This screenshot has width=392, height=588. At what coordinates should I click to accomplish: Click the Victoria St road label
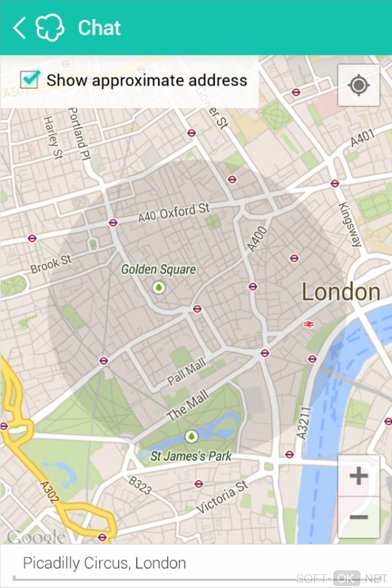click(x=222, y=497)
